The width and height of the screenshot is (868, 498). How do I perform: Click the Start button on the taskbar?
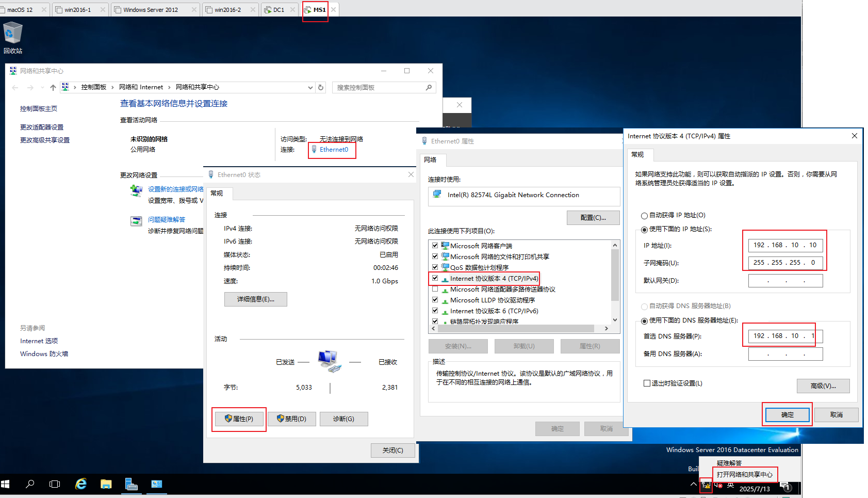click(x=6, y=484)
